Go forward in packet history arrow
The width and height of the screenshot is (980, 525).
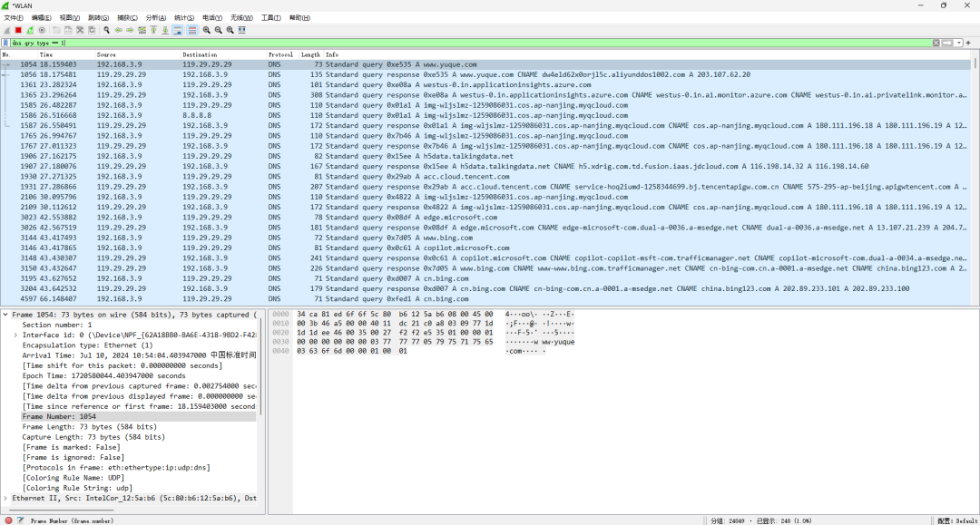click(130, 30)
